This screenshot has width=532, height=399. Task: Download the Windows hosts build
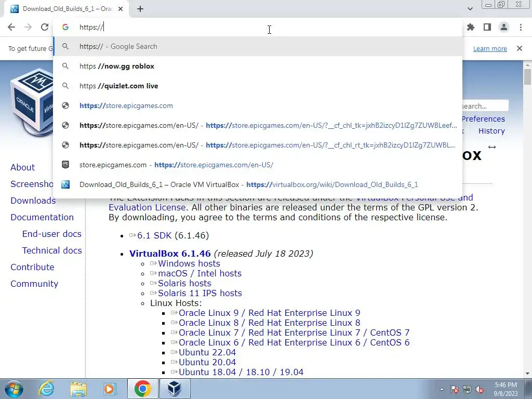[x=189, y=263]
